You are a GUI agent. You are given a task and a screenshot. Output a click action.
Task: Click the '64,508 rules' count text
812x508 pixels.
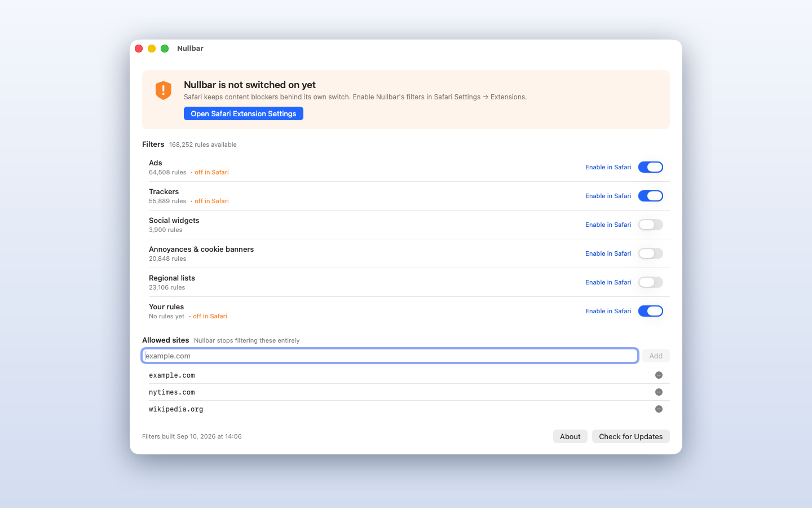pyautogui.click(x=167, y=172)
